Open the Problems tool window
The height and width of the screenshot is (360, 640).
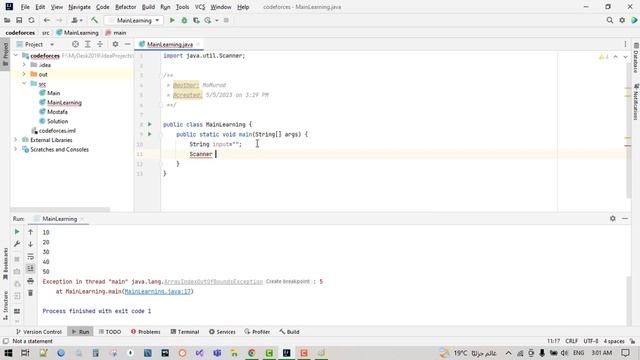[146, 332]
